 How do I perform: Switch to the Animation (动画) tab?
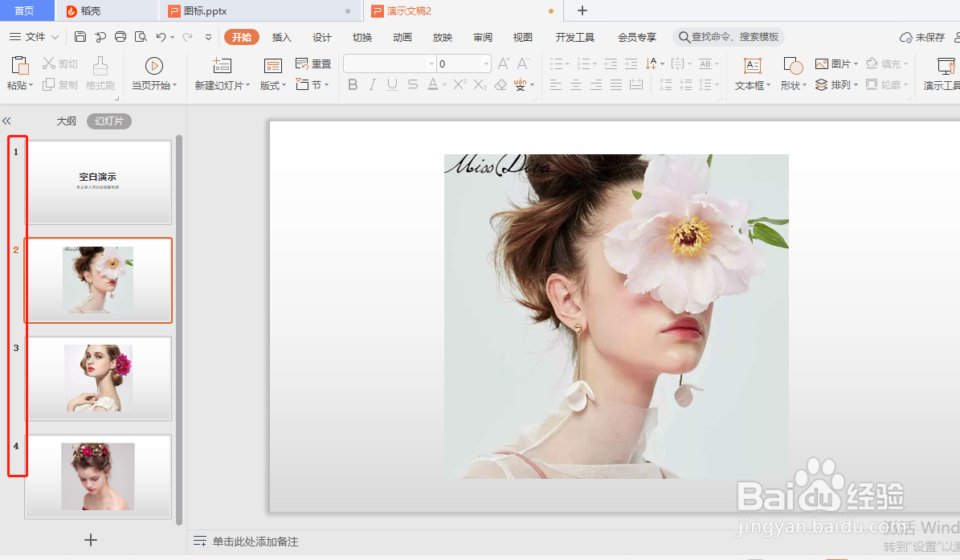[402, 37]
